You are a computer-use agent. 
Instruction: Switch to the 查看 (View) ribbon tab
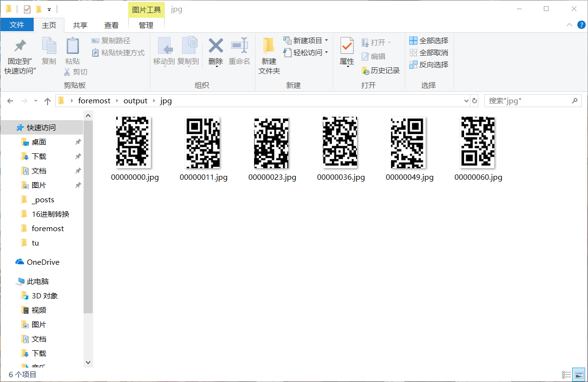[111, 25]
